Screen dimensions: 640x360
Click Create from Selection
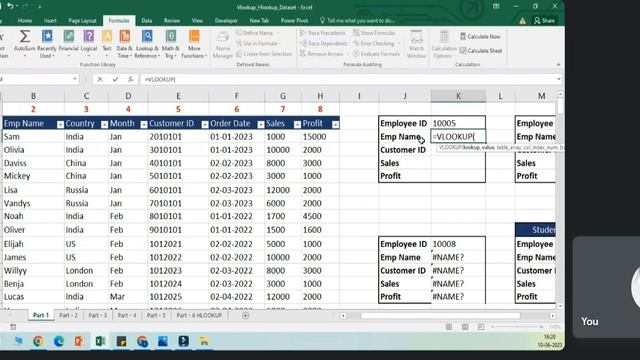coord(264,54)
